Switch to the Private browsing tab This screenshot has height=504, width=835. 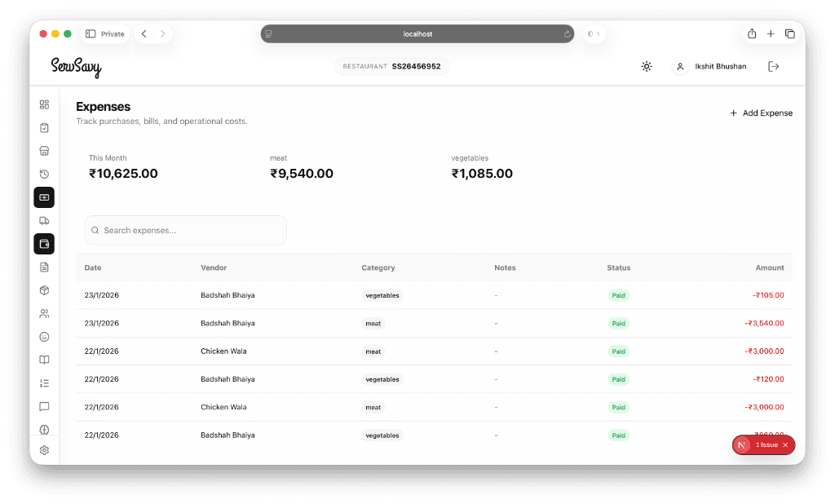107,33
